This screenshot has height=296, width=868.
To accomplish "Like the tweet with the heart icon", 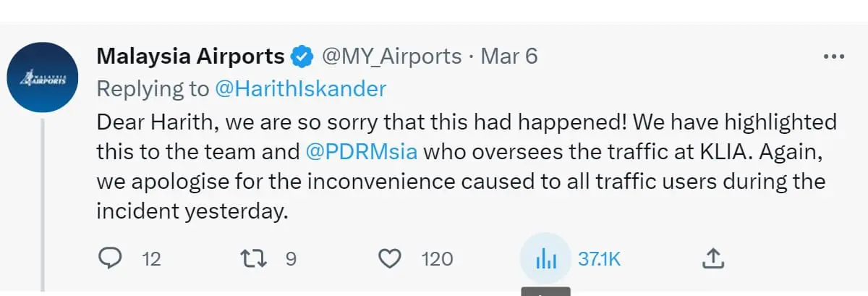I will 391,258.
